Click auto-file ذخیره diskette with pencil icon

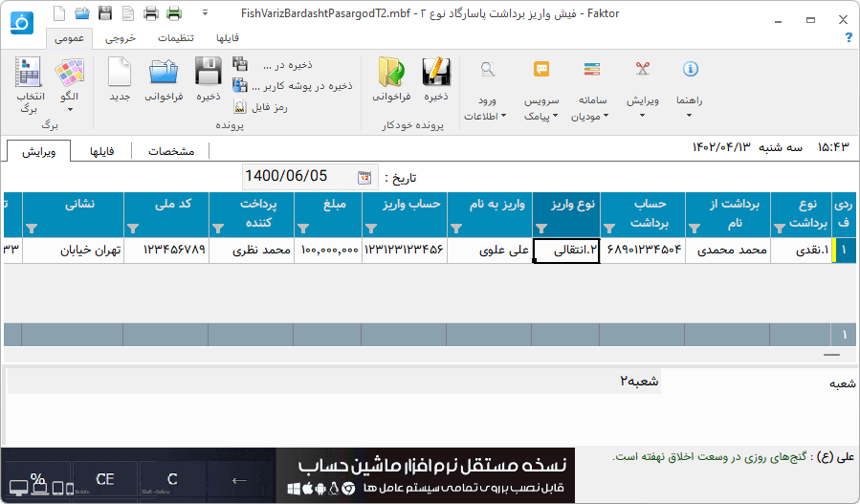click(436, 79)
